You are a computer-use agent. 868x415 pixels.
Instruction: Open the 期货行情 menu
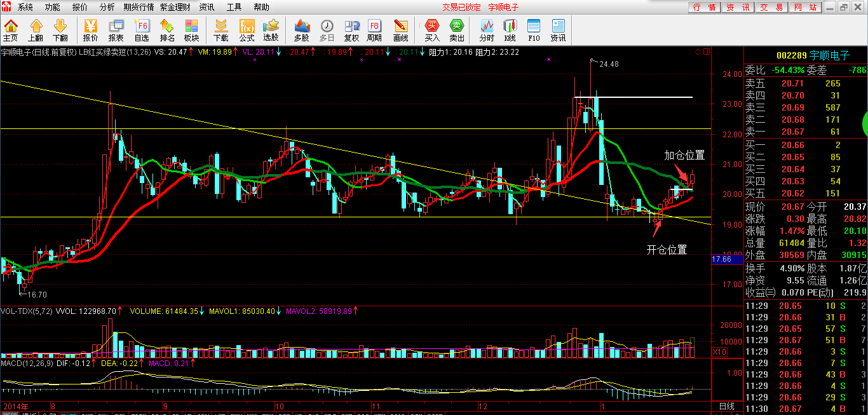coord(139,7)
